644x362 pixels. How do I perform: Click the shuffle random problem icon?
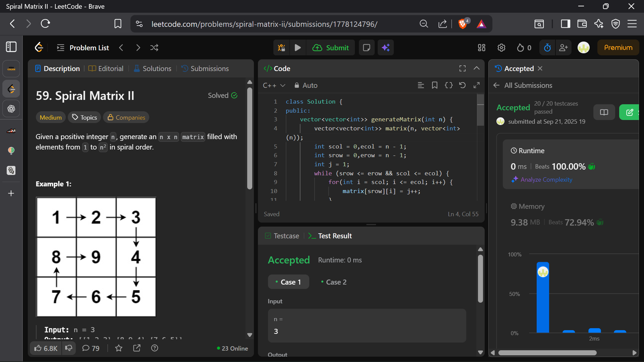point(154,48)
